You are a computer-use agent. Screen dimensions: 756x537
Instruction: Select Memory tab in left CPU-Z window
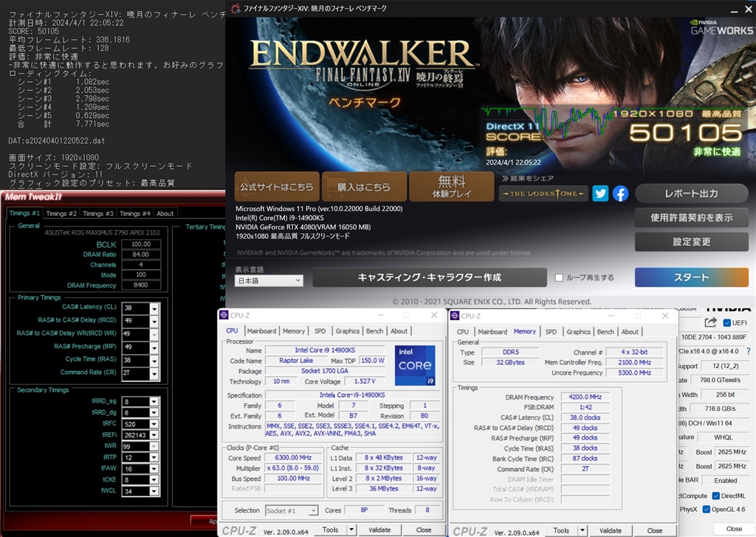pos(294,331)
